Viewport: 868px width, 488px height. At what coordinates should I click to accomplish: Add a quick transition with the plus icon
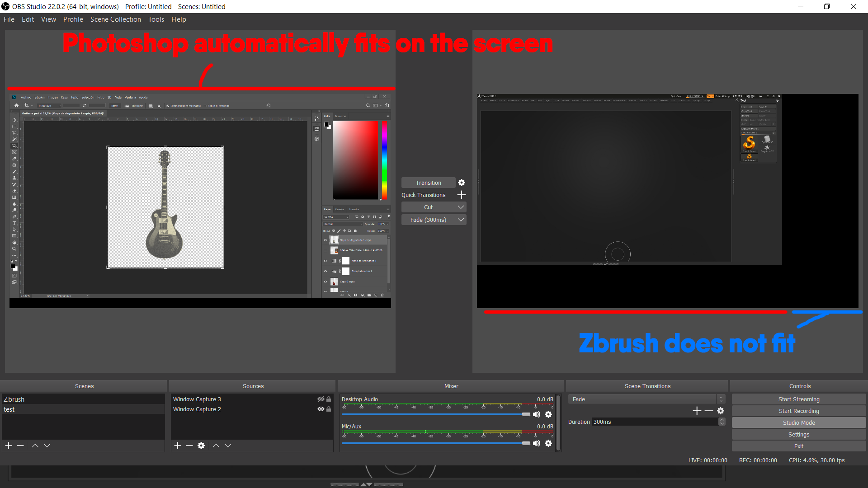coord(462,195)
